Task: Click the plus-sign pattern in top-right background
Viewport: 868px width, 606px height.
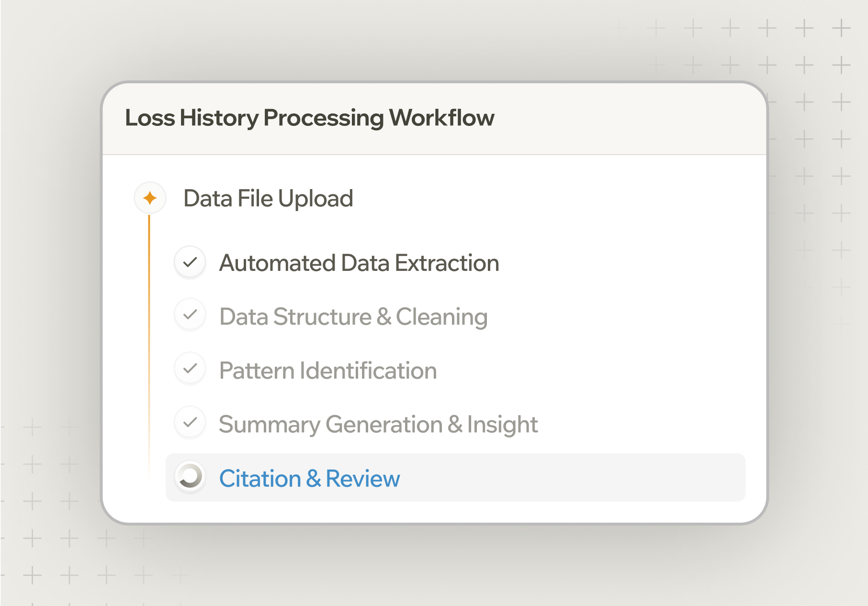Action: click(x=804, y=28)
